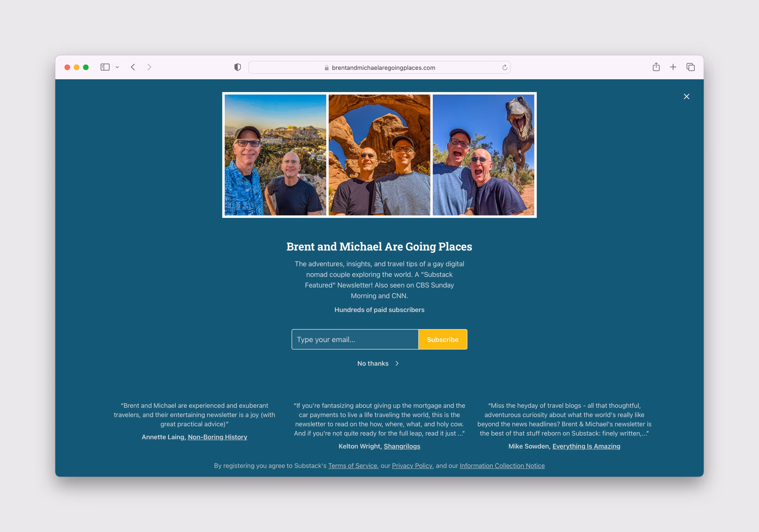Select the 'Type your email...' field

point(355,339)
